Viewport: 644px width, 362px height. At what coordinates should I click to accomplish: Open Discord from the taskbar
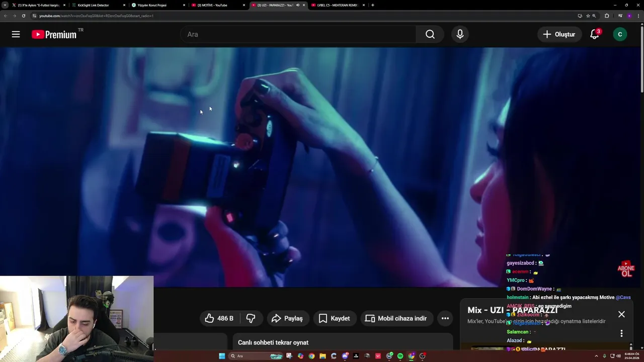pyautogui.click(x=345, y=356)
